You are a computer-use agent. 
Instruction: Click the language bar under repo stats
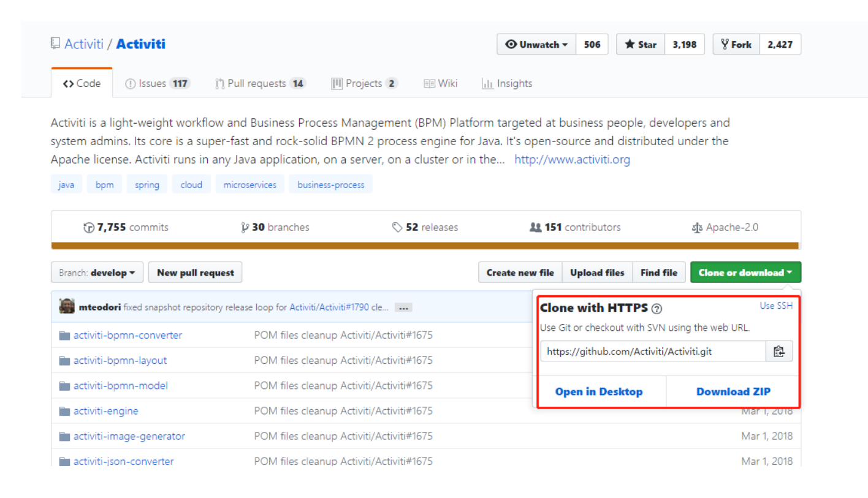(425, 246)
